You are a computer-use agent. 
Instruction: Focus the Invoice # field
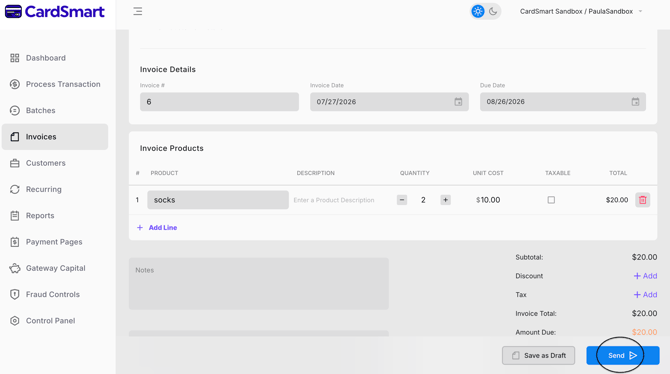tap(219, 102)
